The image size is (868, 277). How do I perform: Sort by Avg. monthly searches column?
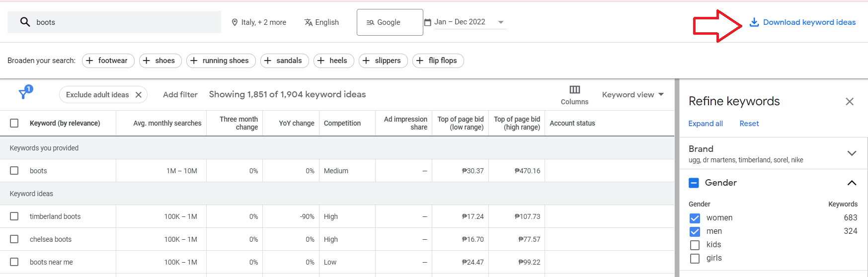tap(167, 123)
